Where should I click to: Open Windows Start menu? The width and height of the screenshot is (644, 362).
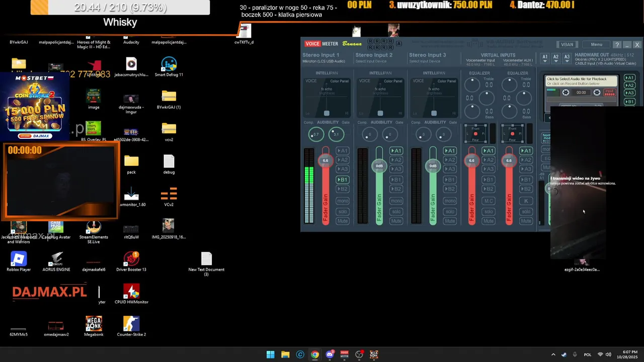point(270,354)
